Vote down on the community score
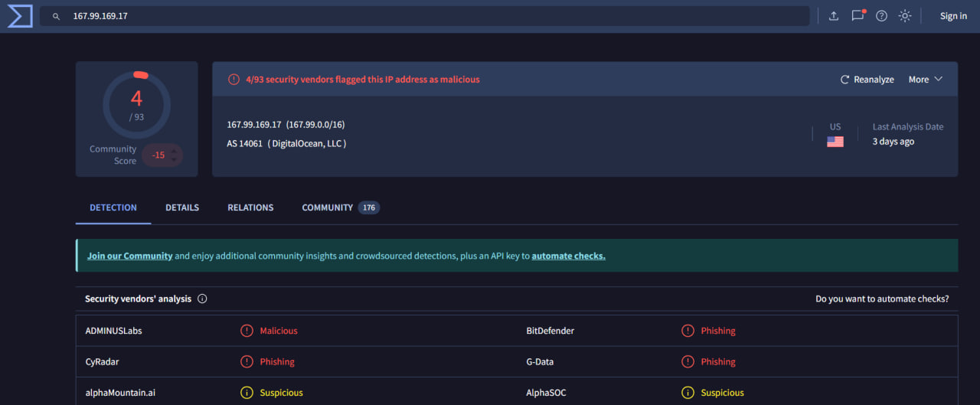The width and height of the screenshot is (980, 405). [174, 159]
